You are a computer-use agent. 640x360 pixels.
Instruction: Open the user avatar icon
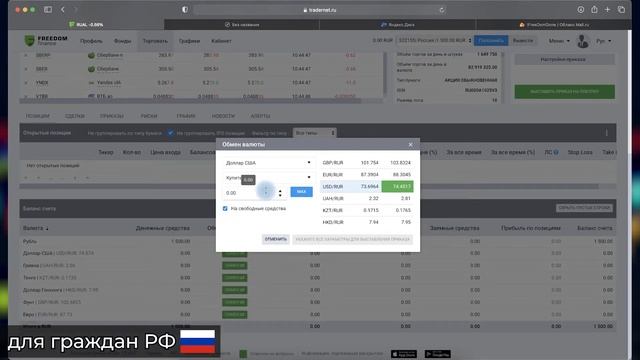point(583,41)
